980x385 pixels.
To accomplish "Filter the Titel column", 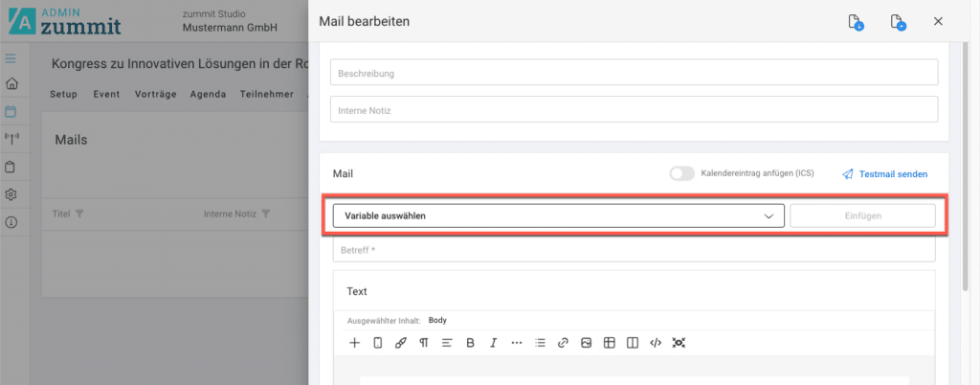I will click(x=79, y=214).
